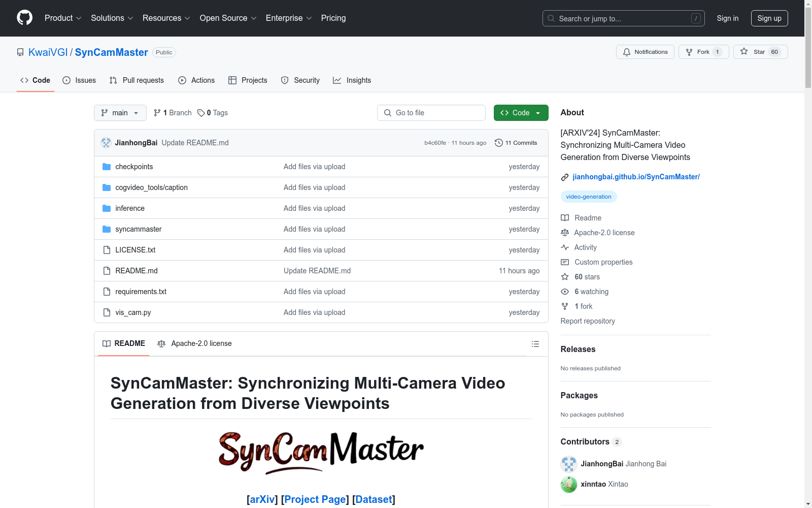This screenshot has width=812, height=508.
Task: Click the Go to file search field
Action: [431, 113]
